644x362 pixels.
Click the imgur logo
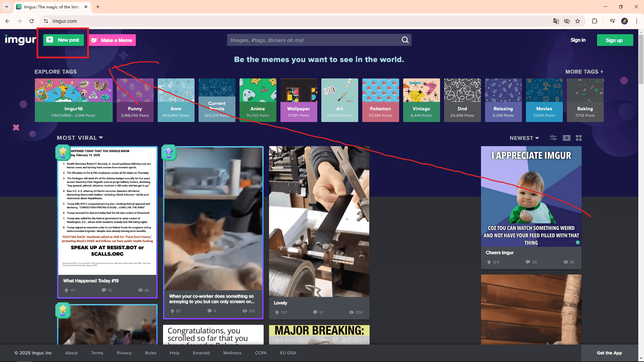coord(20,40)
